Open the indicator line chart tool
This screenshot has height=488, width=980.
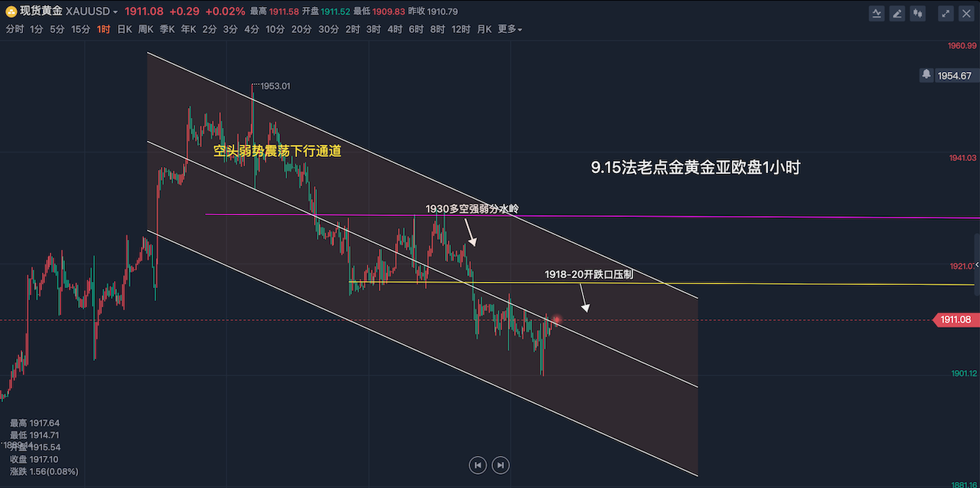click(877, 13)
